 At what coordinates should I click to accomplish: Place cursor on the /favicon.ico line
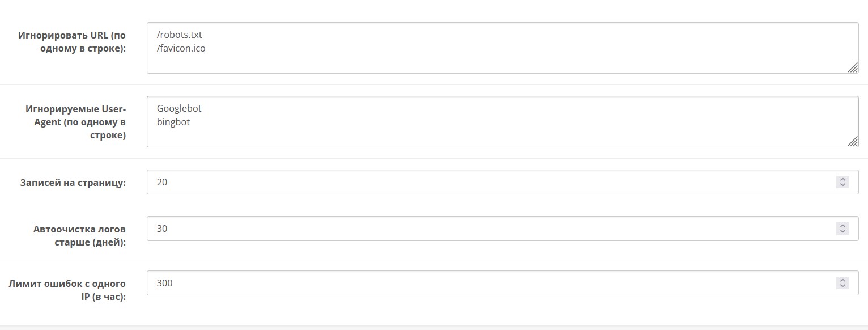pyautogui.click(x=181, y=48)
